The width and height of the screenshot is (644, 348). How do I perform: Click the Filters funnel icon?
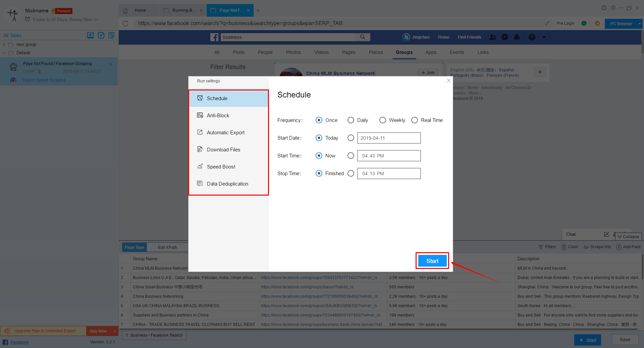pyautogui.click(x=541, y=247)
